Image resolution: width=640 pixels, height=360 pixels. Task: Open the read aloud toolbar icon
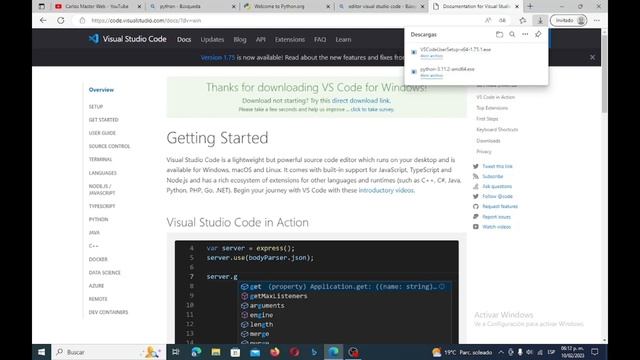(x=488, y=20)
